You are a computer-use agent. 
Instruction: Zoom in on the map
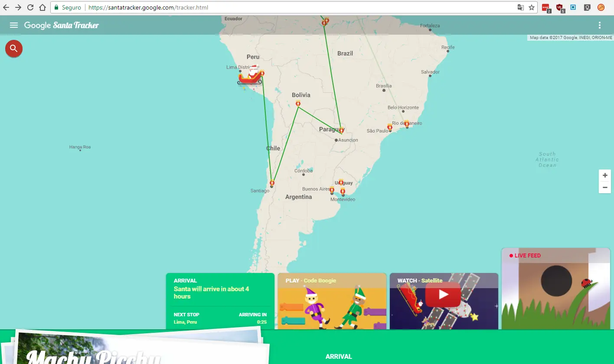(x=604, y=175)
